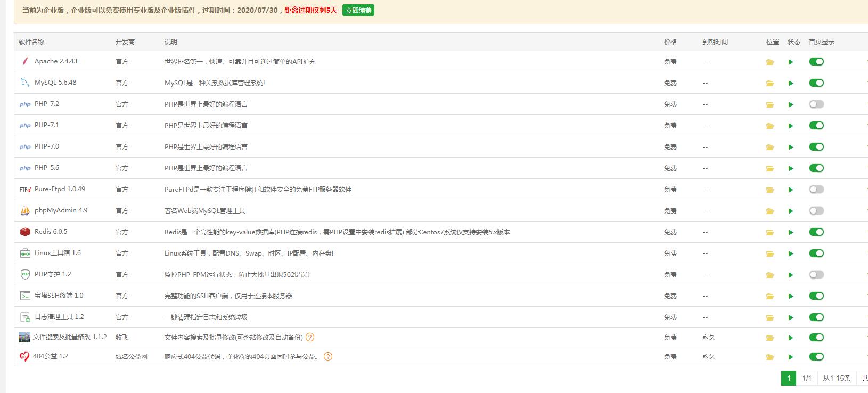The image size is (868, 393).
Task: Click the 404公益 heart icon
Action: 24,356
